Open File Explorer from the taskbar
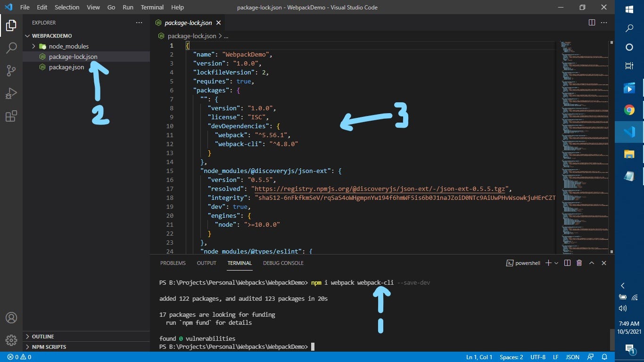Viewport: 644px width, 362px height. click(x=629, y=154)
